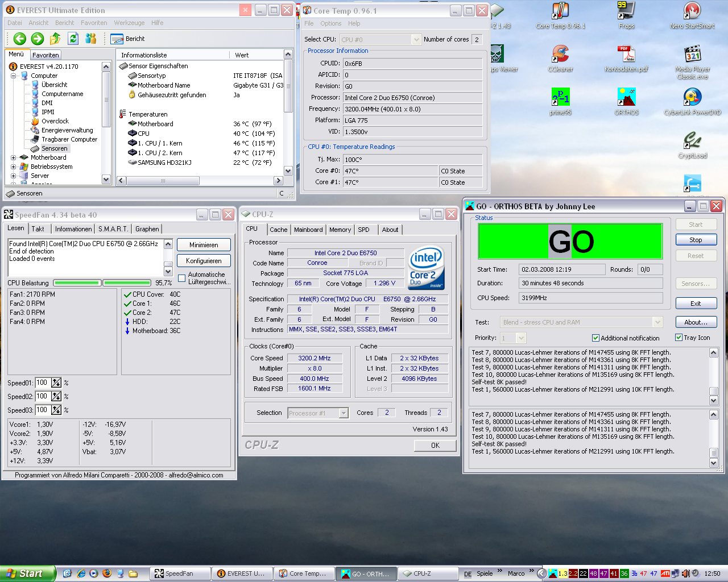Select Übersicht in the EVEREST tree
The width and height of the screenshot is (728, 582).
pyautogui.click(x=54, y=85)
